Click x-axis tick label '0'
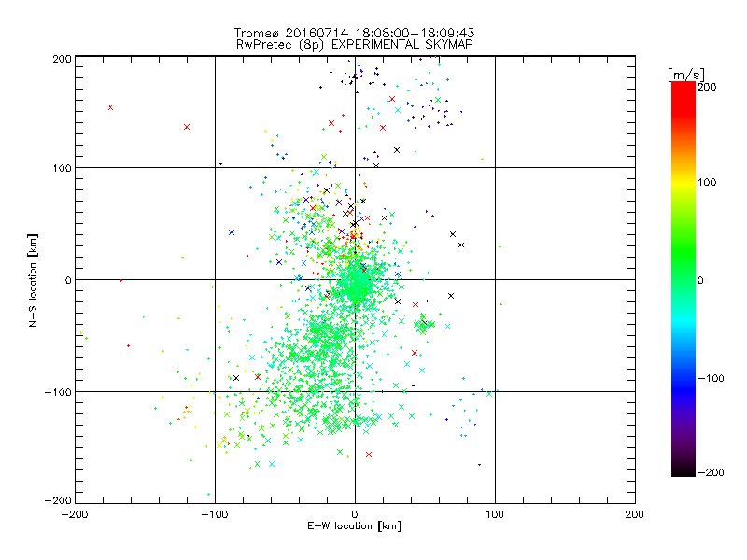The height and width of the screenshot is (560, 747). (x=355, y=515)
